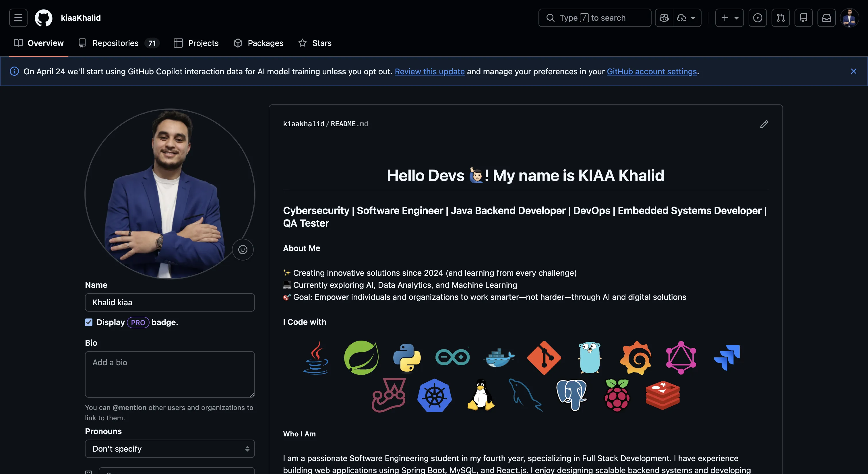Uncheck the Display PRO badge checkbox
This screenshot has width=868, height=474.
coord(88,323)
